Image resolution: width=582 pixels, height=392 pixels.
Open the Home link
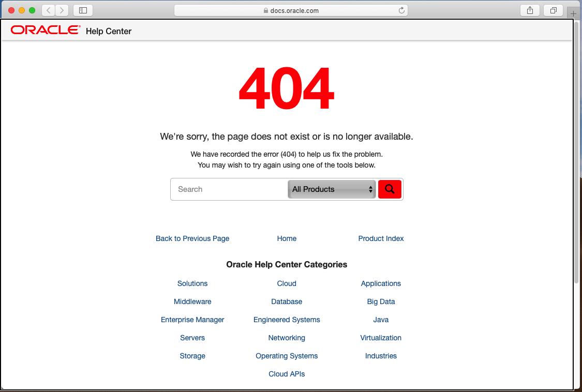(287, 238)
